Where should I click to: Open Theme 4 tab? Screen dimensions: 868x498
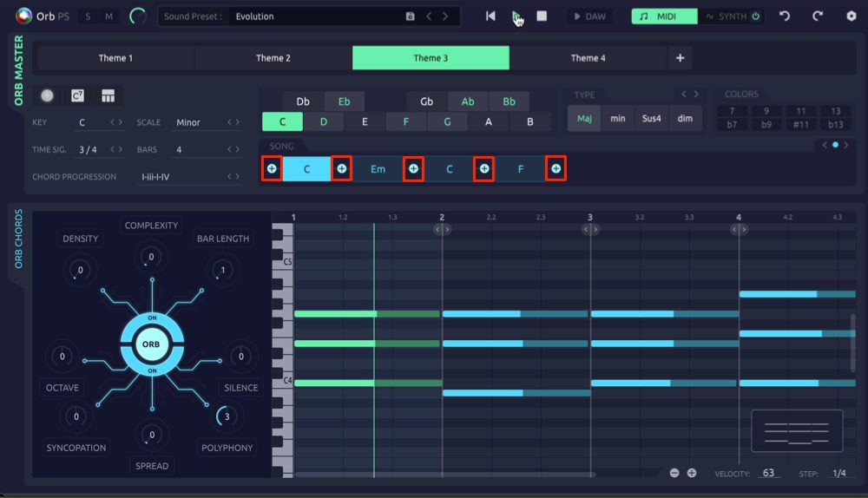point(588,58)
